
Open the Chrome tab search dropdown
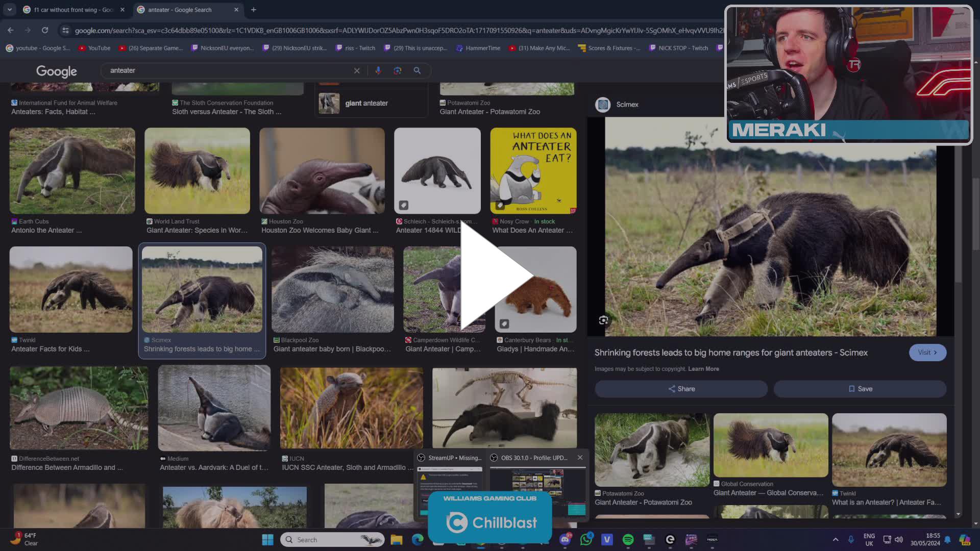(9, 10)
